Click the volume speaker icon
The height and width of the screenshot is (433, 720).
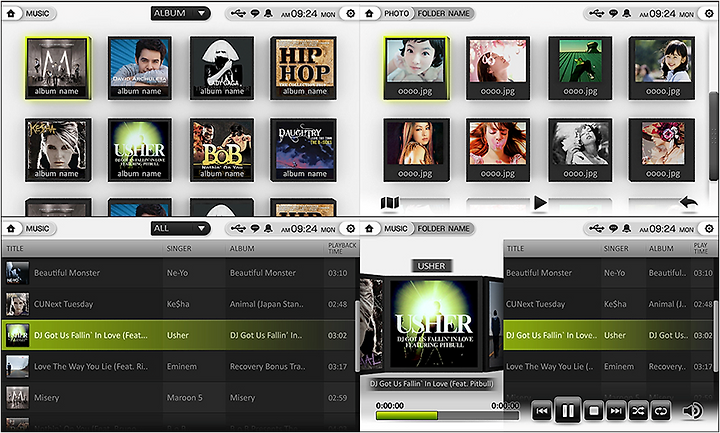[x=692, y=411]
